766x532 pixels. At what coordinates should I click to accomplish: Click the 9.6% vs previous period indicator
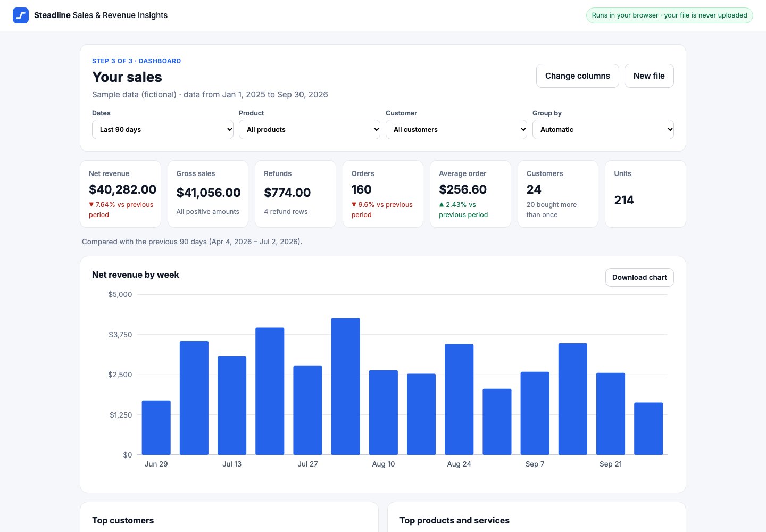click(x=382, y=210)
